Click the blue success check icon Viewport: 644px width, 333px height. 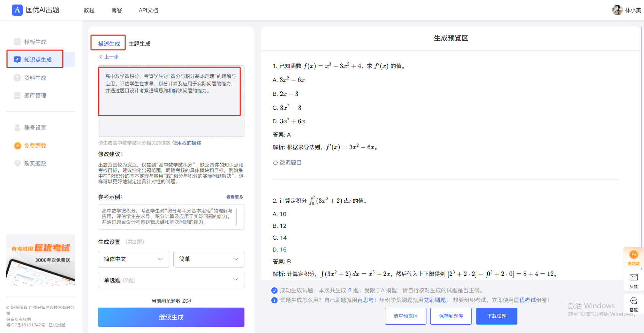click(x=274, y=291)
